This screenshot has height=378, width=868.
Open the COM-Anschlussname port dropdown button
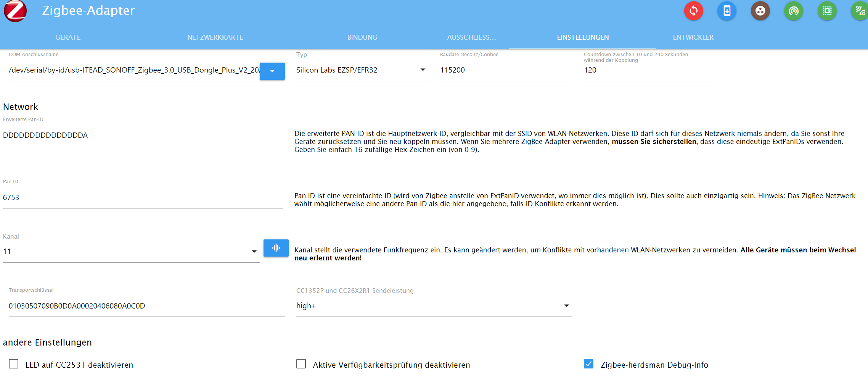[272, 71]
